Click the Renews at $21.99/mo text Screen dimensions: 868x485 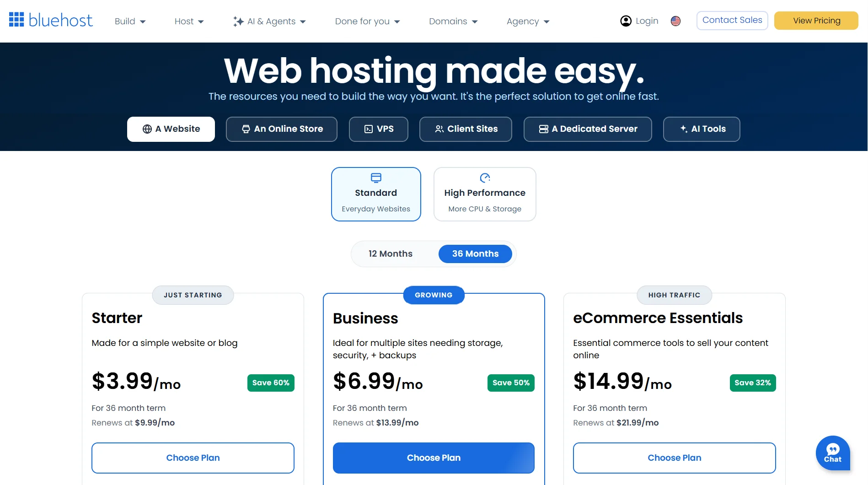[616, 423]
